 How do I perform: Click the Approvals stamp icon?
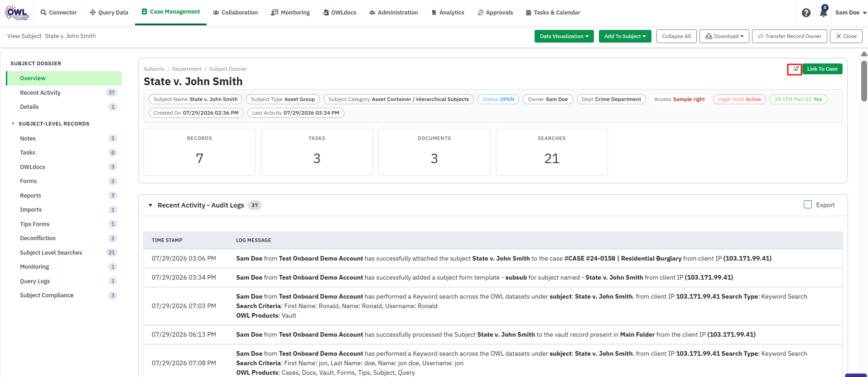click(480, 13)
